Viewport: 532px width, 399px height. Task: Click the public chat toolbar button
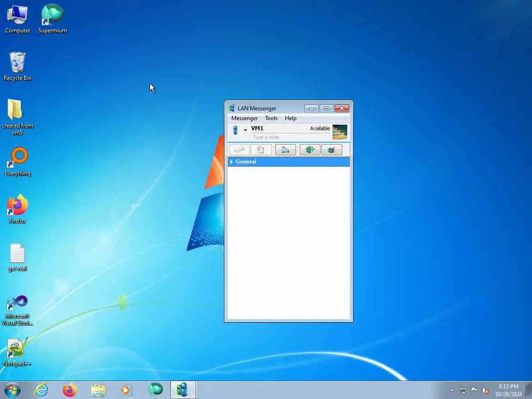click(332, 150)
